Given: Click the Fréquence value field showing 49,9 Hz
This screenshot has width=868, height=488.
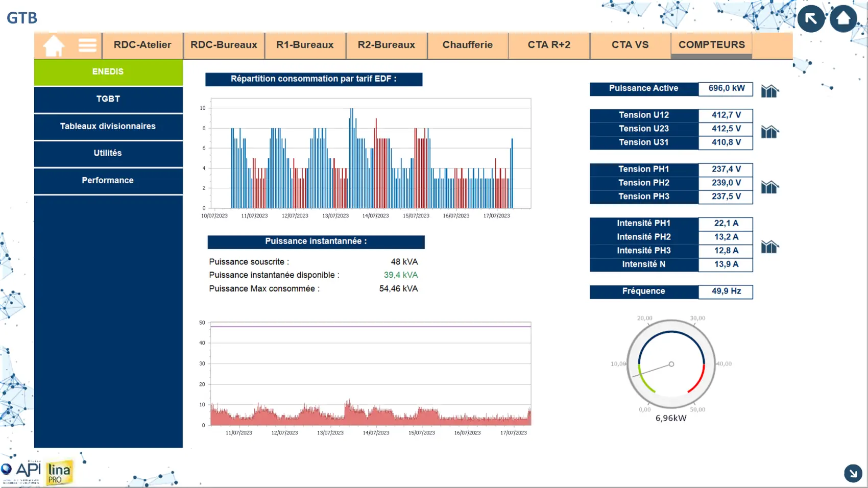Looking at the screenshot, I should [x=726, y=291].
